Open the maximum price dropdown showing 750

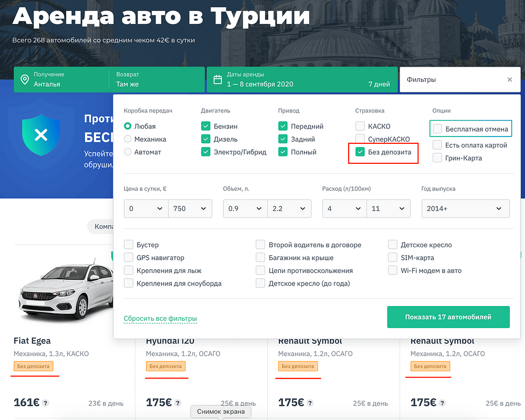pyautogui.click(x=191, y=208)
